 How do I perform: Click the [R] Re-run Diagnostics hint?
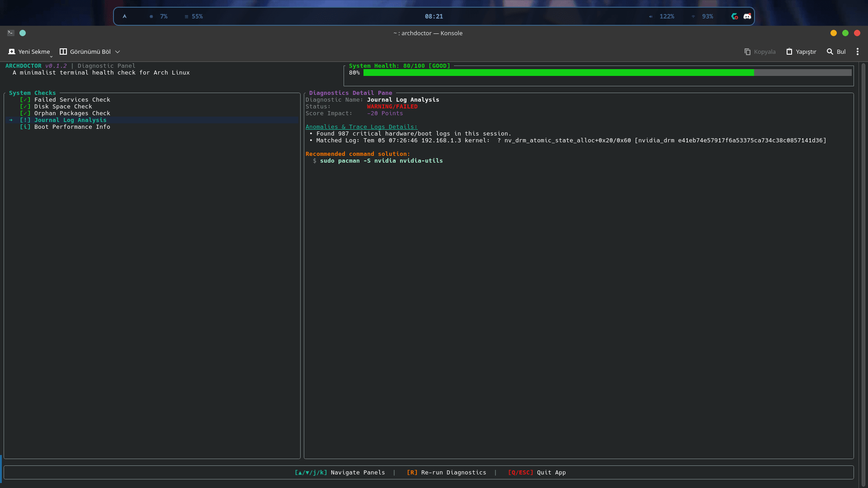[x=447, y=473]
